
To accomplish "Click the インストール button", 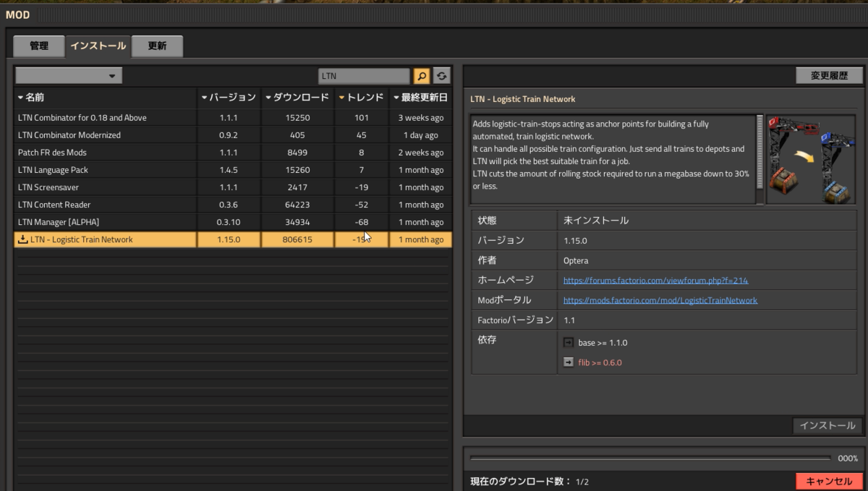I will click(827, 426).
